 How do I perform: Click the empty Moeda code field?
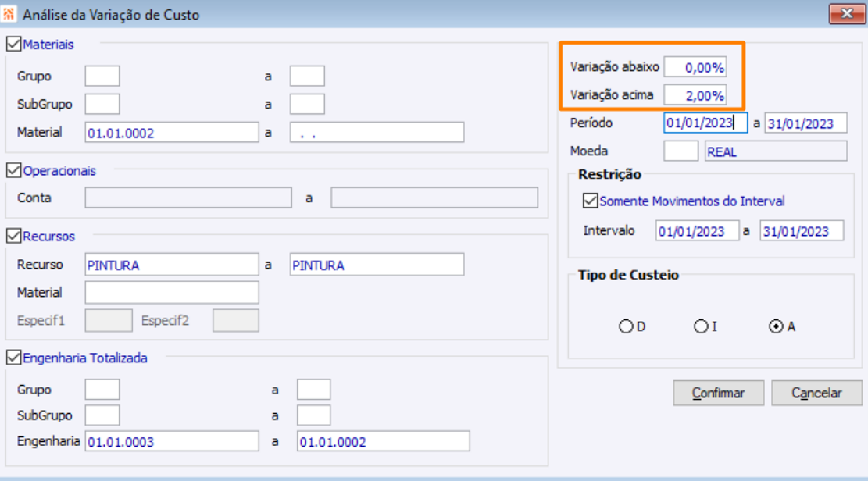681,151
